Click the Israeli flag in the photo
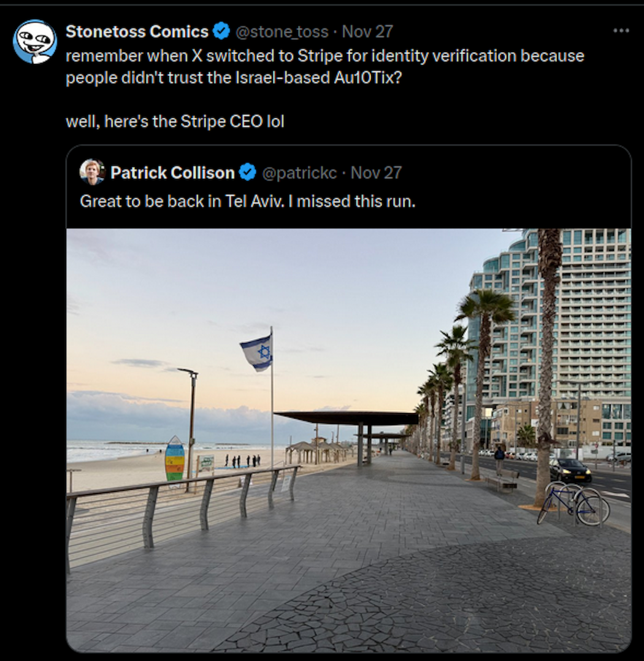This screenshot has height=661, width=644. point(257,353)
